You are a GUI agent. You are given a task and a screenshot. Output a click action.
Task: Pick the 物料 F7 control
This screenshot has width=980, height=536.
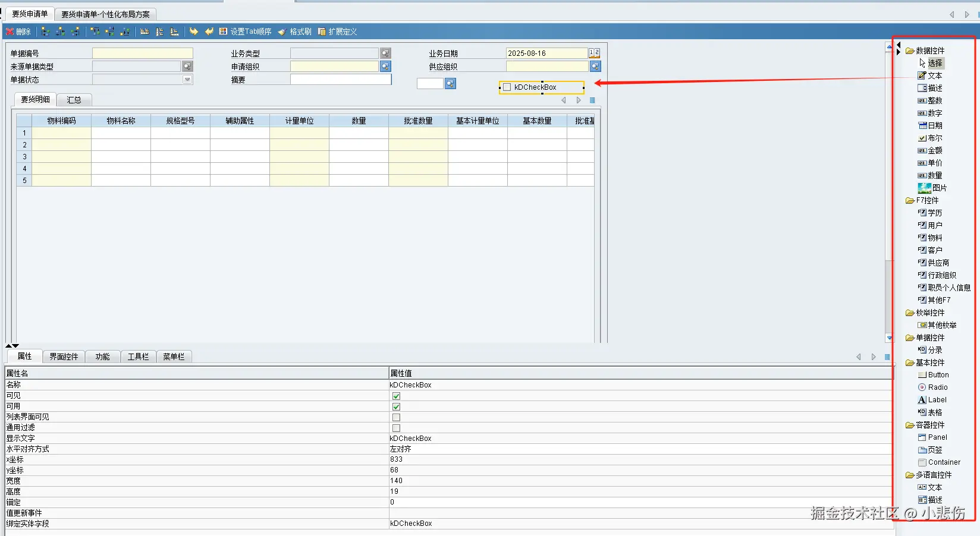930,238
